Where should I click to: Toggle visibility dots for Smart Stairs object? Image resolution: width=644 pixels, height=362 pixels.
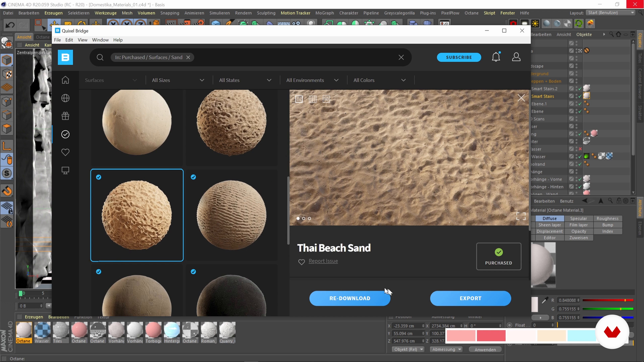pos(577,96)
